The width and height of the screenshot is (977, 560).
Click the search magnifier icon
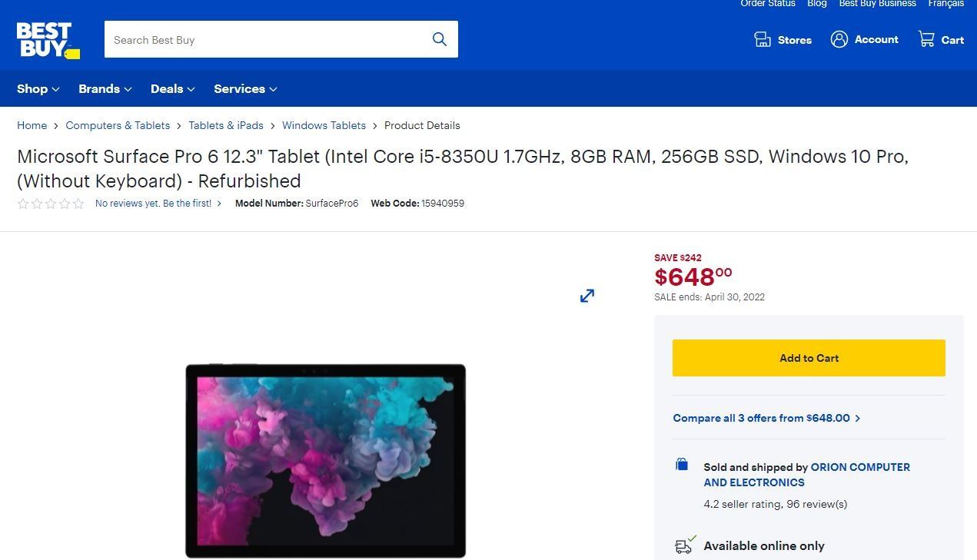click(x=440, y=39)
